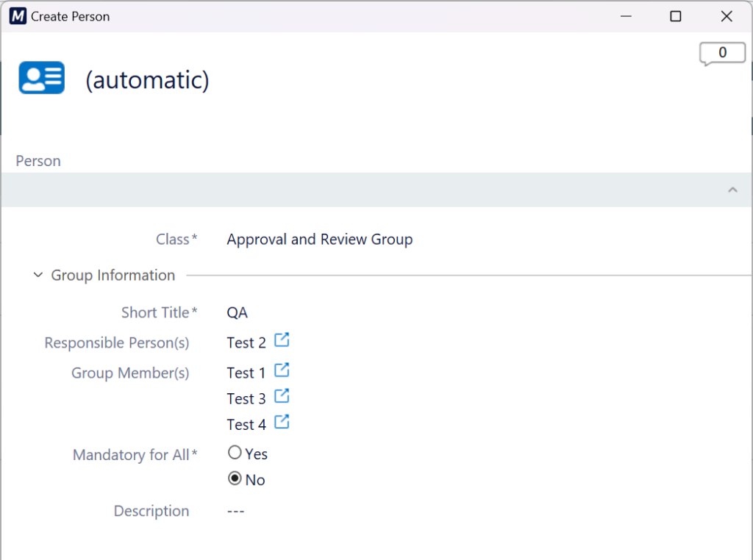Open the comments bubble showing 0
The height and width of the screenshot is (560, 753).
tap(722, 53)
